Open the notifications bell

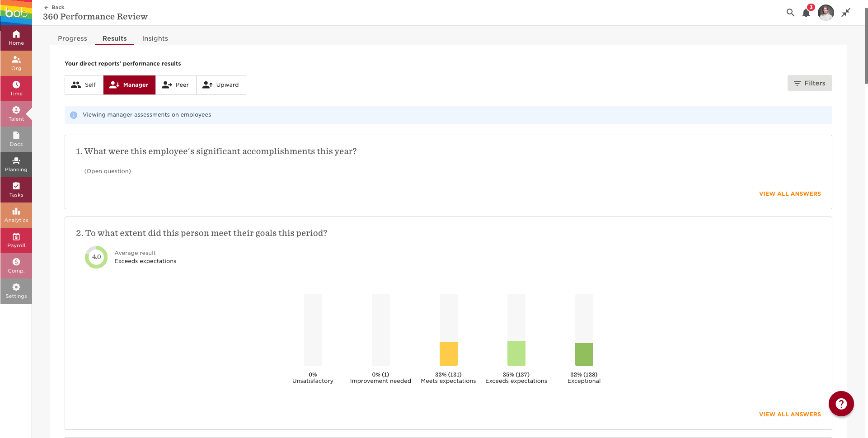806,13
